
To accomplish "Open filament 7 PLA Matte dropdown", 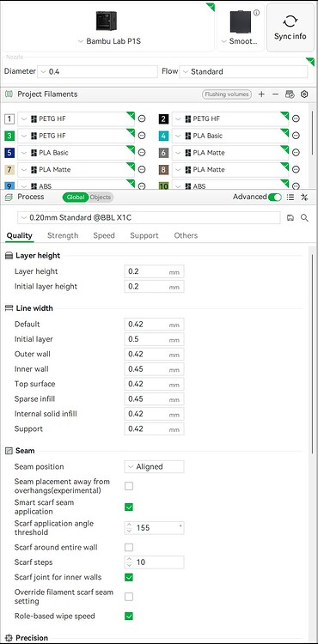I will (x=76, y=170).
